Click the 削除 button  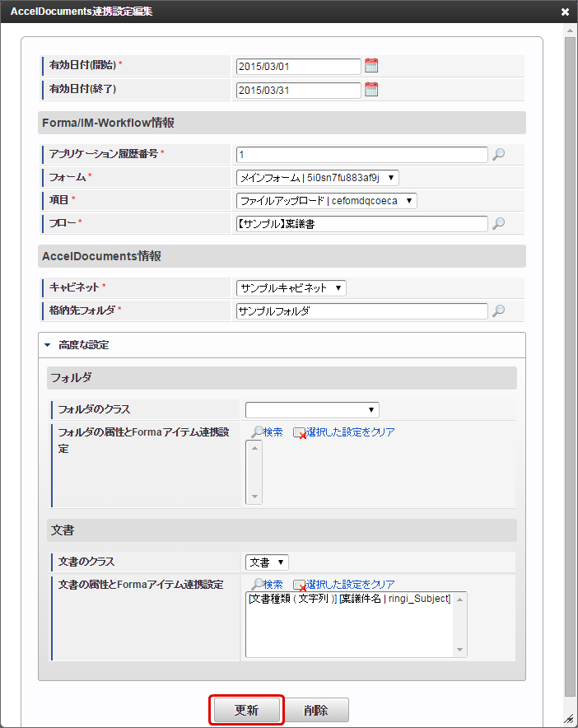(316, 710)
